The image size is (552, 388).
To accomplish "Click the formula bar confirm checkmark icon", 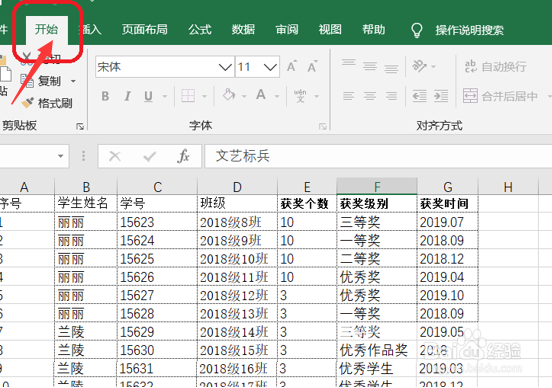I will pos(150,156).
